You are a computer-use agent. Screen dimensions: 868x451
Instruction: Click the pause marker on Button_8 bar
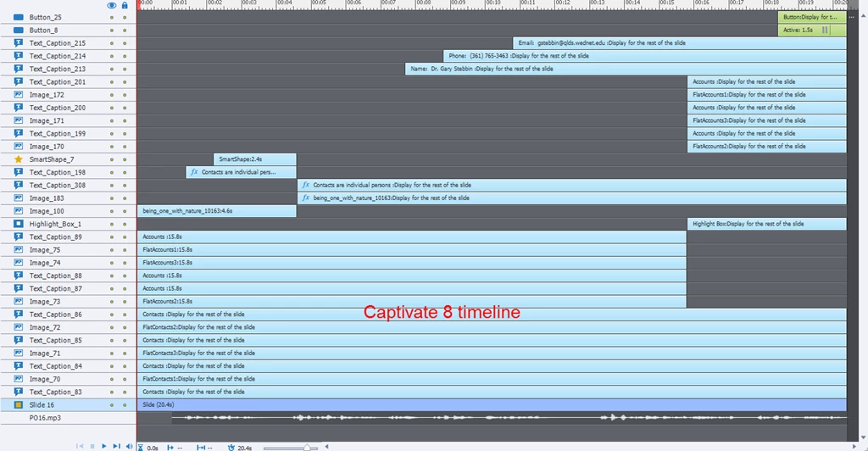(x=825, y=30)
